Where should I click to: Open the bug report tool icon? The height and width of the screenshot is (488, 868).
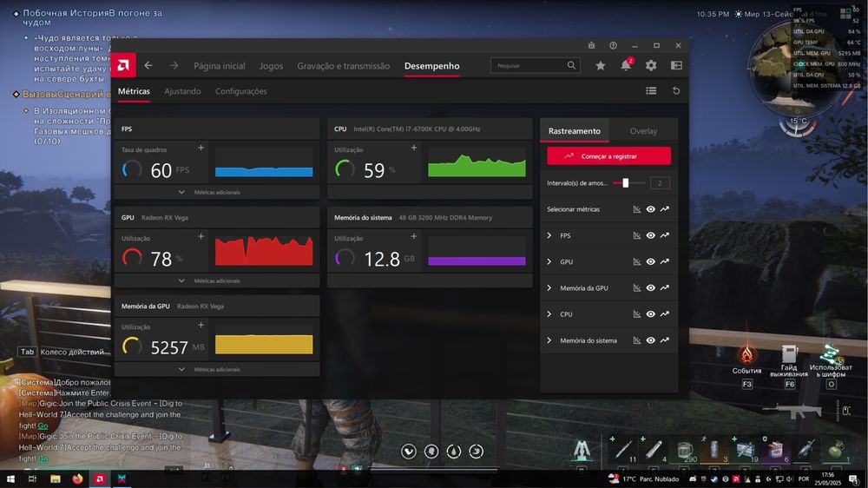591,45
